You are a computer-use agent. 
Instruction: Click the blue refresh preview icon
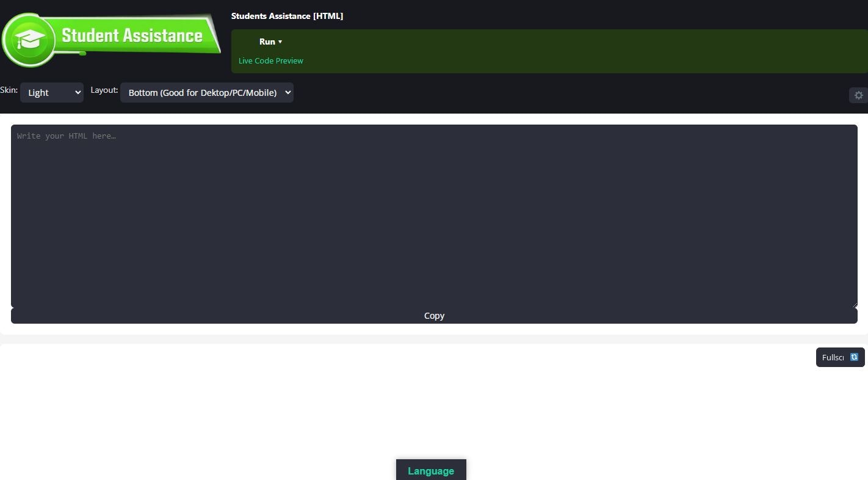coord(855,357)
